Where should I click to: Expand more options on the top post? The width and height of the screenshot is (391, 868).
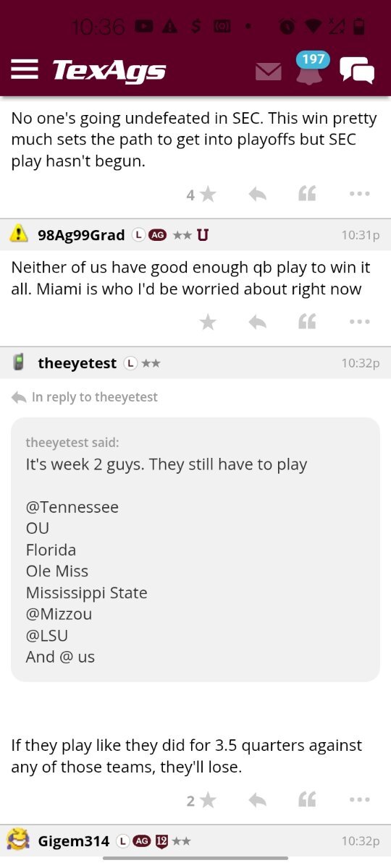coord(359,194)
